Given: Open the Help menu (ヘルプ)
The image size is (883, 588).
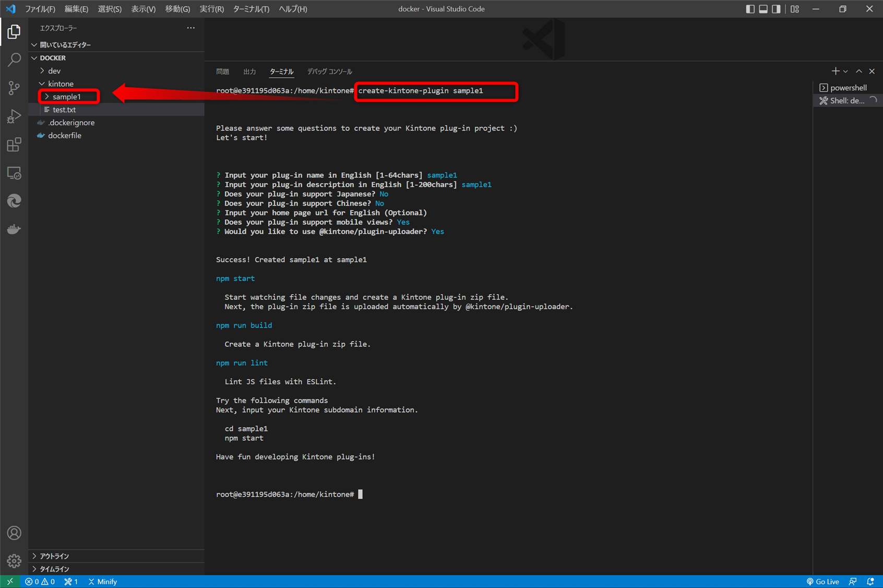Looking at the screenshot, I should 293,9.
